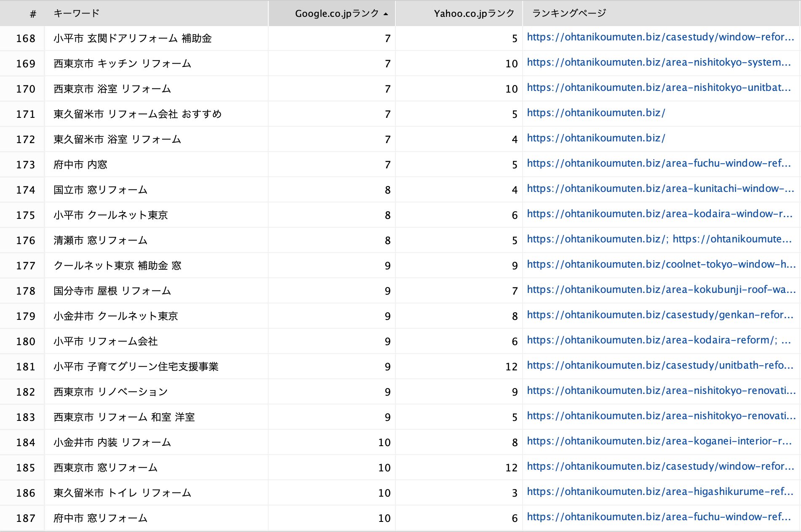Screen dimensions: 801x532
Task: Open the window-reform casestudy link in row 168
Action: [660, 37]
